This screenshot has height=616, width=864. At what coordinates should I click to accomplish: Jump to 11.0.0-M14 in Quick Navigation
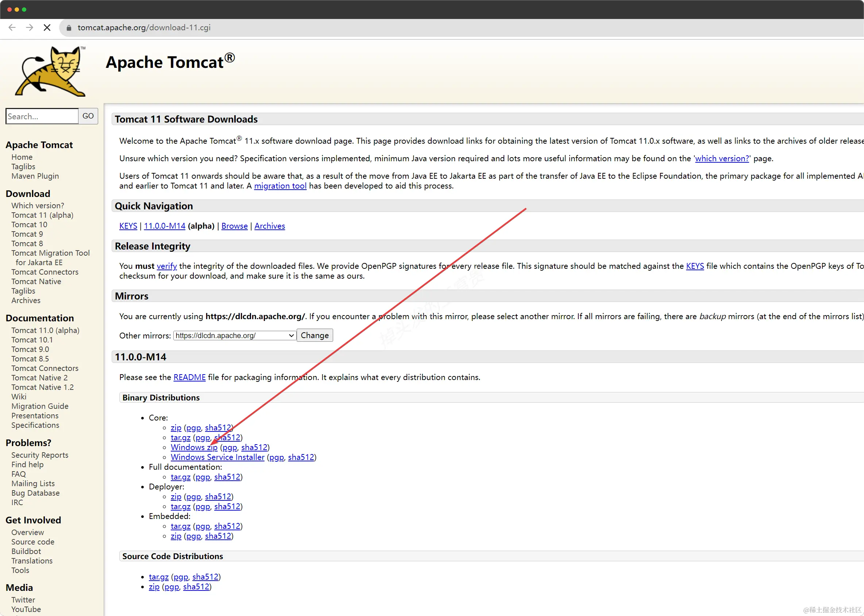[165, 226]
